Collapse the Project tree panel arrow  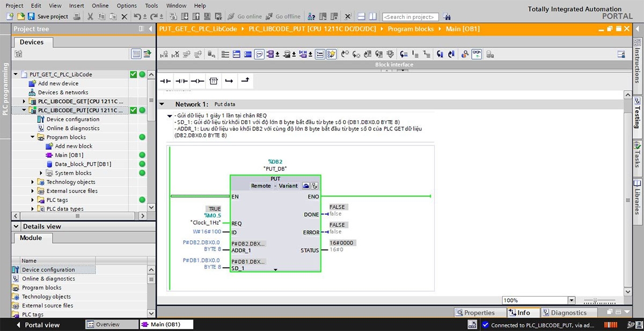tap(150, 28)
